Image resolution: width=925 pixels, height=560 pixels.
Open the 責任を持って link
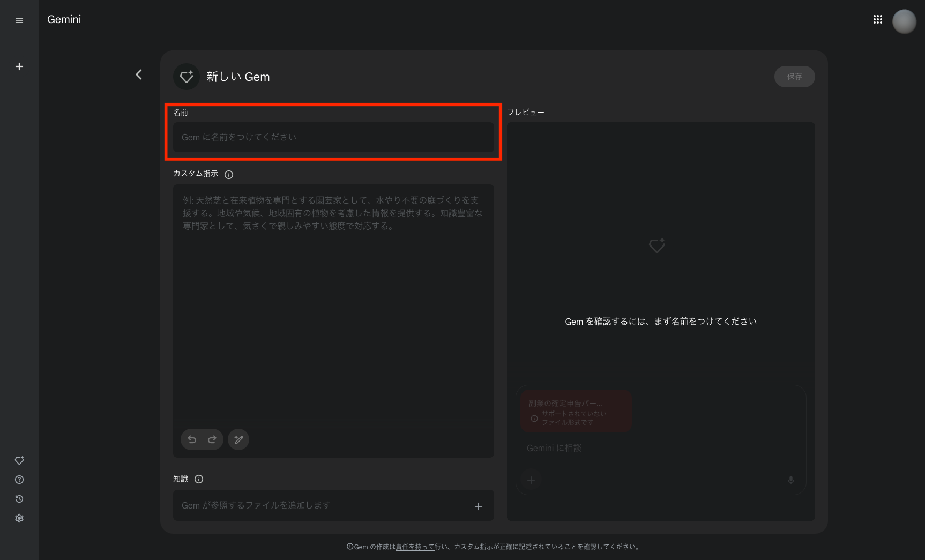(x=415, y=547)
